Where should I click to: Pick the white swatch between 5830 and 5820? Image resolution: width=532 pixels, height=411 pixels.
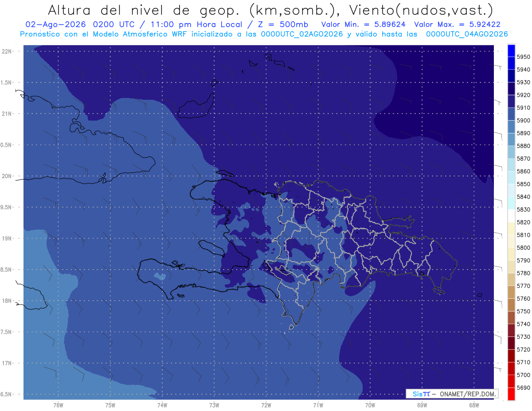(511, 216)
